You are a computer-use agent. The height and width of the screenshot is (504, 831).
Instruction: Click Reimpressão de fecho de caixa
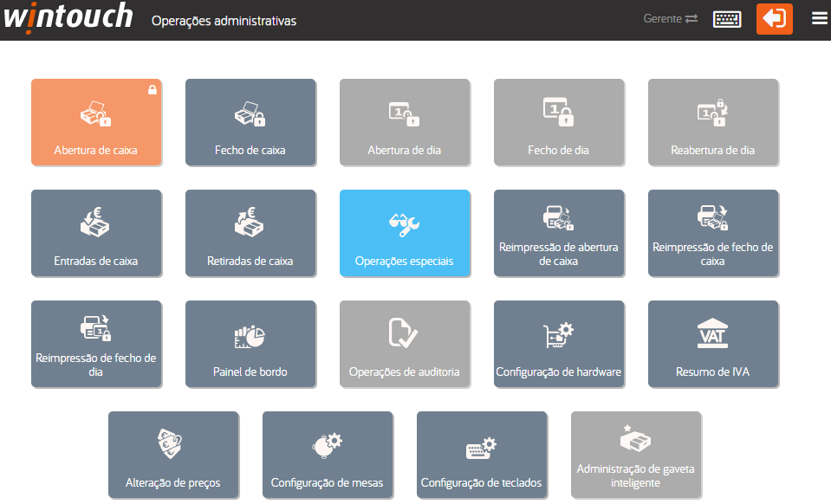coord(713,233)
